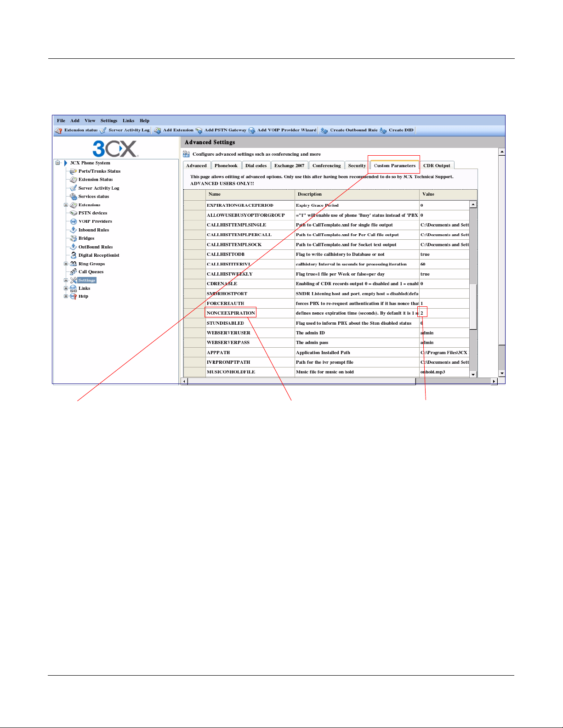Click the Description column header
This screenshot has height=728, width=563.
click(x=357, y=194)
